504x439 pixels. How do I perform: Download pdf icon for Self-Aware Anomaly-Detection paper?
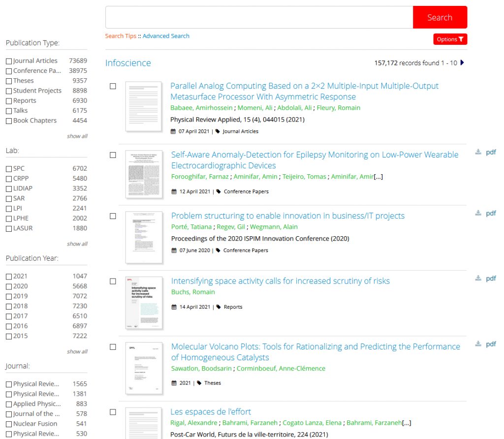[478, 152]
